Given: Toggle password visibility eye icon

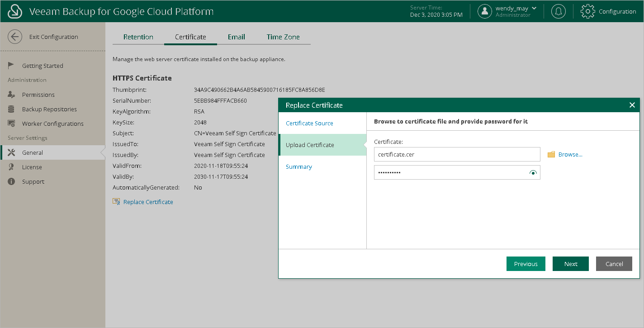Looking at the screenshot, I should click(533, 172).
